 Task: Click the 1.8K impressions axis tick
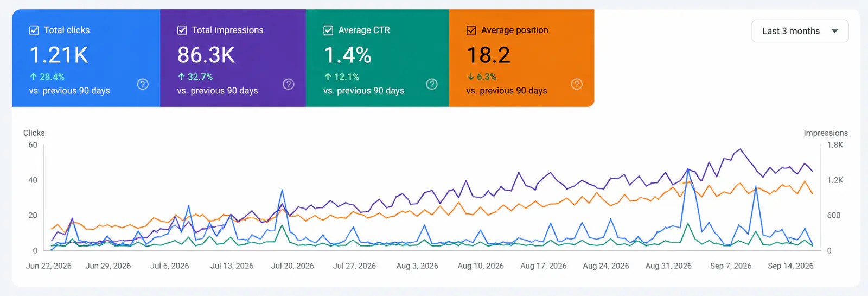(x=835, y=145)
